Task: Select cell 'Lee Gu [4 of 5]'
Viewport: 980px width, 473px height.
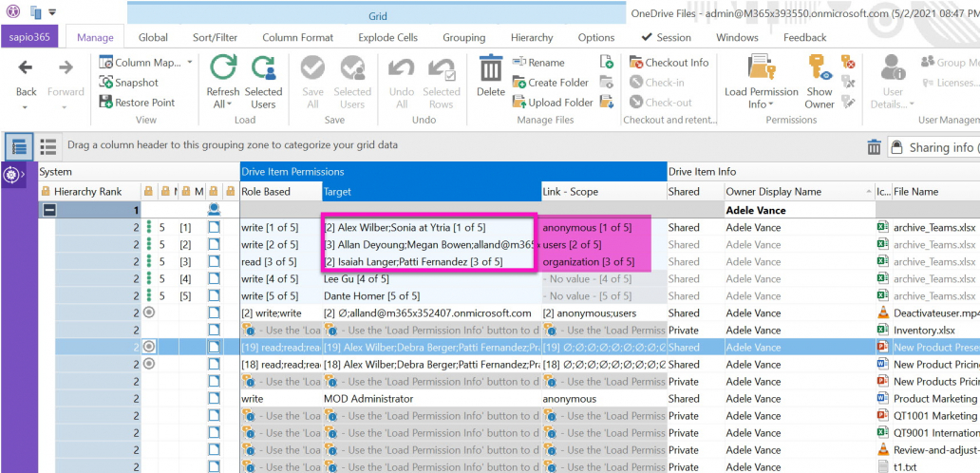Action: 432,278
